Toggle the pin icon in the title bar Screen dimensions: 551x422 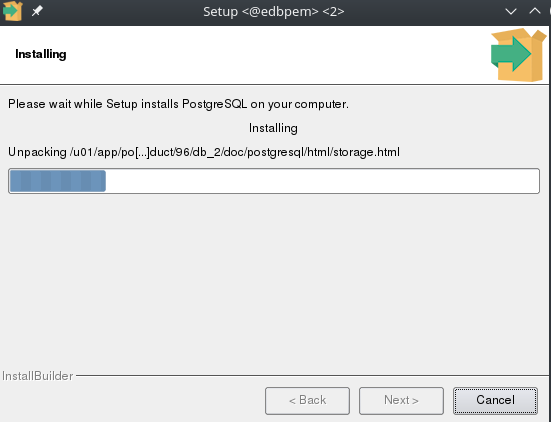(x=37, y=11)
